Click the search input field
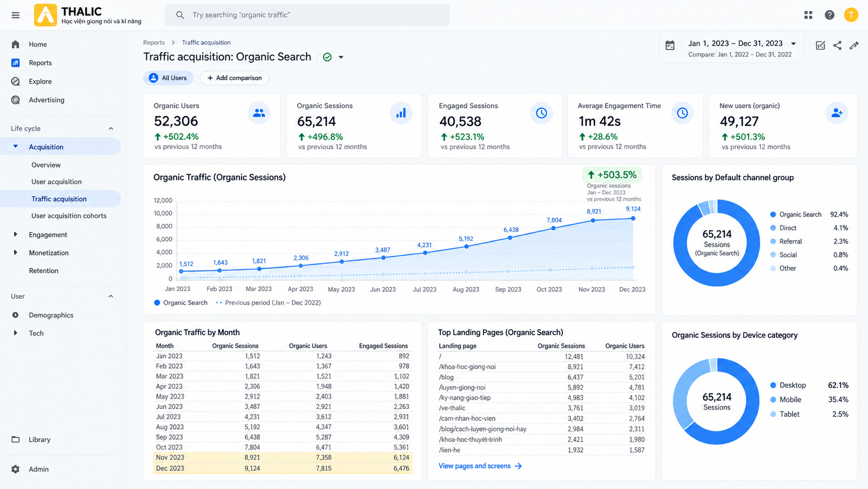Viewport: 868px width, 489px height. click(x=307, y=15)
